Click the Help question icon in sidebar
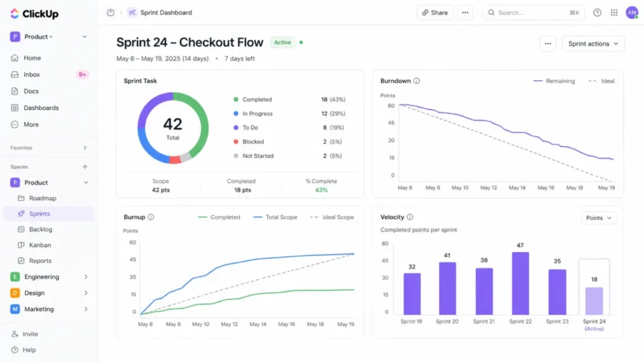Viewport: 644px width, 362px height. tap(15, 349)
